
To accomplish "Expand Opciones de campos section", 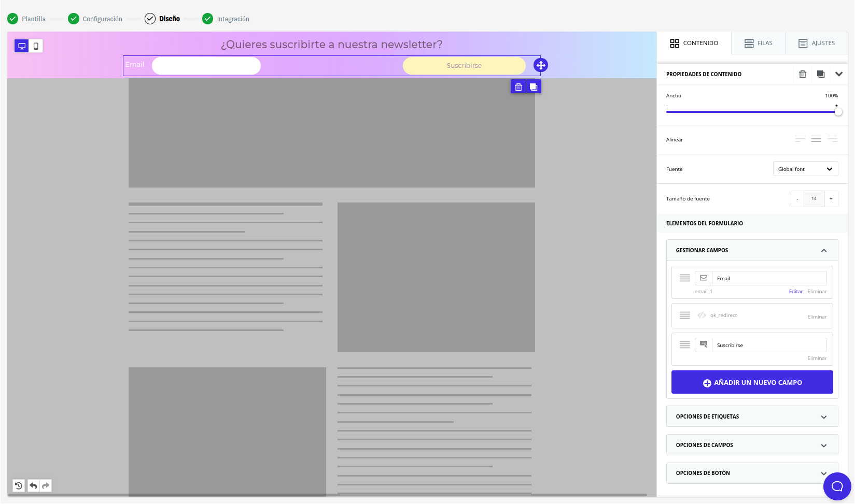I will (x=752, y=445).
